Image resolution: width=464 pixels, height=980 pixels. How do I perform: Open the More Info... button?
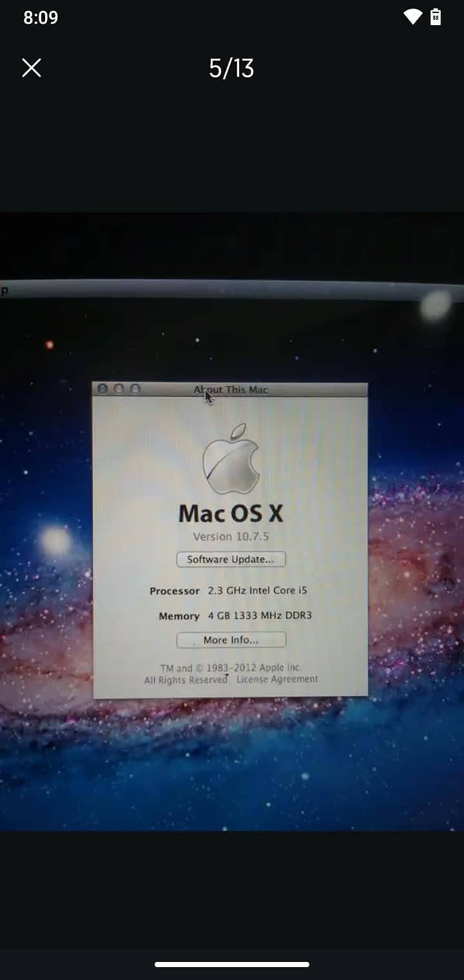coord(231,640)
